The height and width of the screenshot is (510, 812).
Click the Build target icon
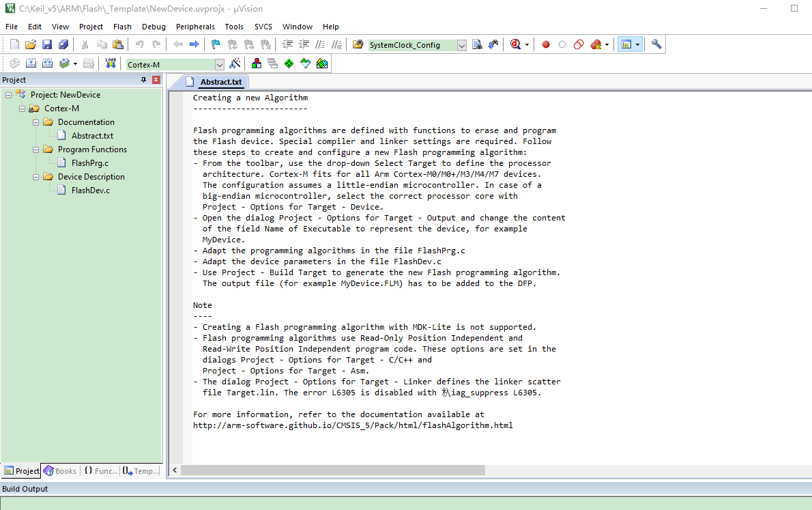31,63
